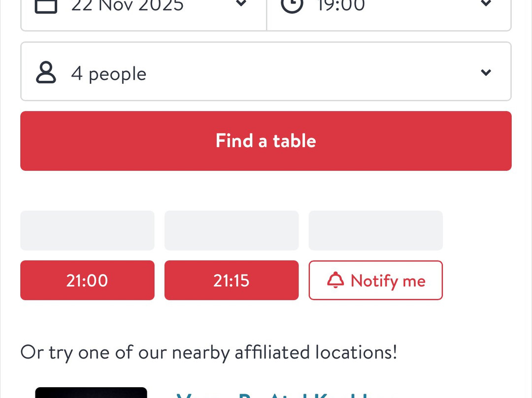Click the clock icon in the time field
The height and width of the screenshot is (398, 532).
293,5
